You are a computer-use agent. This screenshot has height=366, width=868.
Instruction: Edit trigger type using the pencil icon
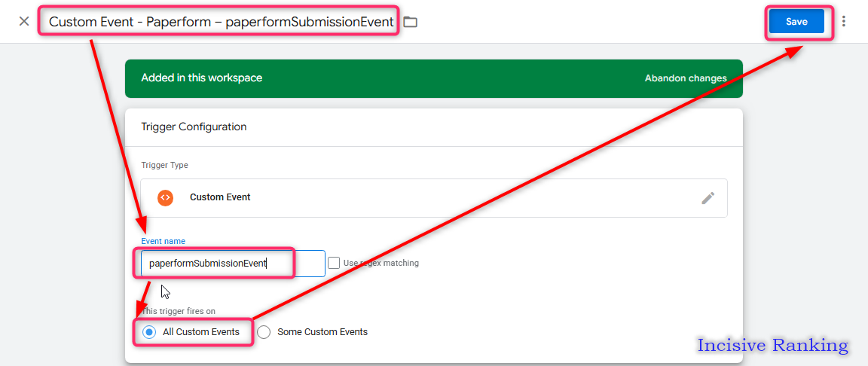point(708,198)
